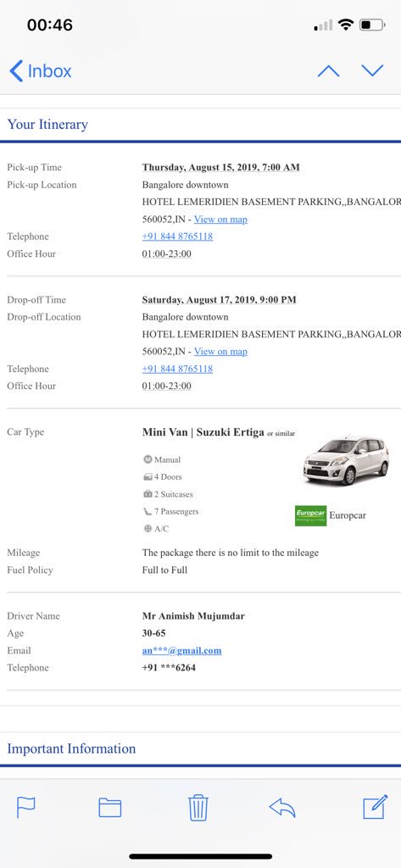The width and height of the screenshot is (401, 868).
Task: Tap the Pick-up Time label
Action: tap(35, 168)
